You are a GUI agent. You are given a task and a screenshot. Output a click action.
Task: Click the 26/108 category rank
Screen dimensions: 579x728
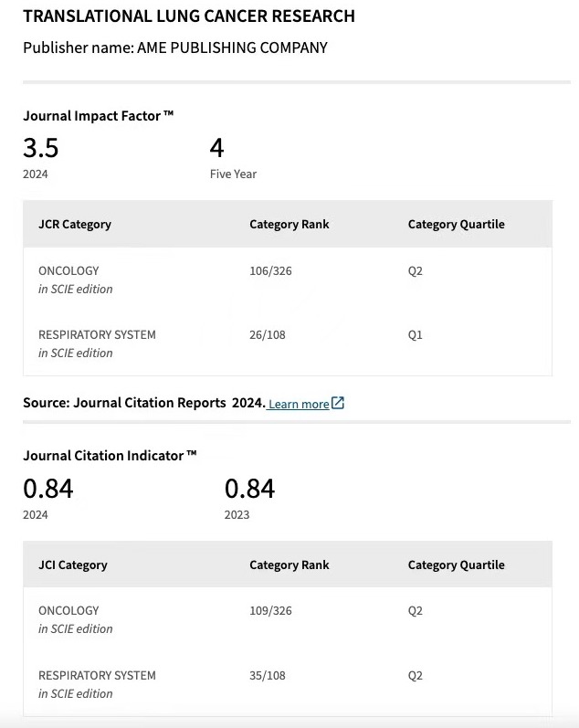tap(268, 335)
